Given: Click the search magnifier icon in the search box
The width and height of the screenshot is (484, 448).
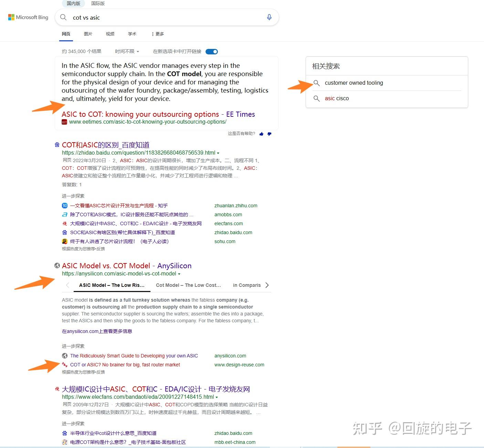Looking at the screenshot, I should (63, 17).
